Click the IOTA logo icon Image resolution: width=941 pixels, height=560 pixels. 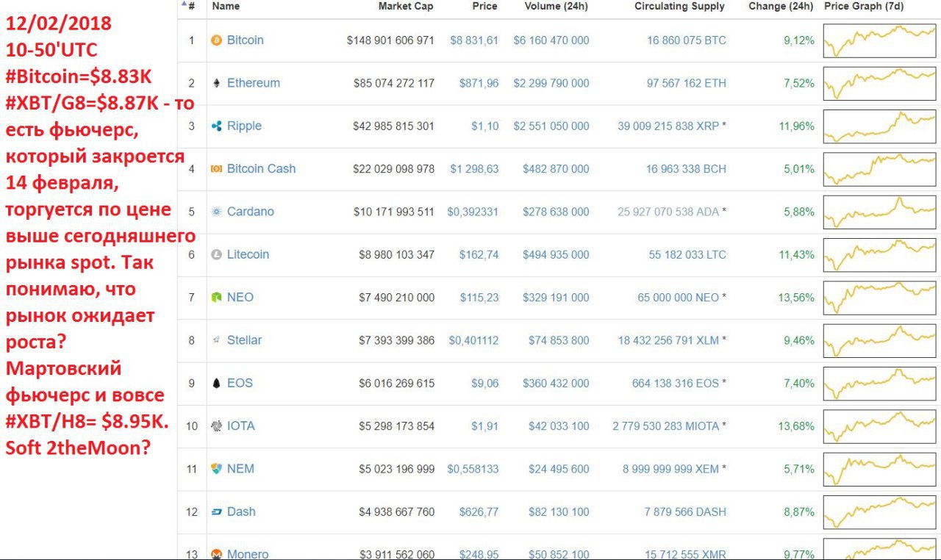[216, 426]
